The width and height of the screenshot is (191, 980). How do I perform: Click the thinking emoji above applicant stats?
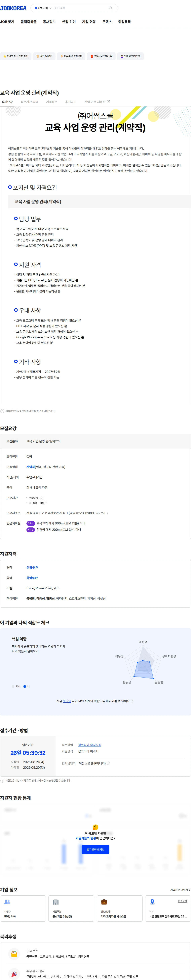coord(95,827)
